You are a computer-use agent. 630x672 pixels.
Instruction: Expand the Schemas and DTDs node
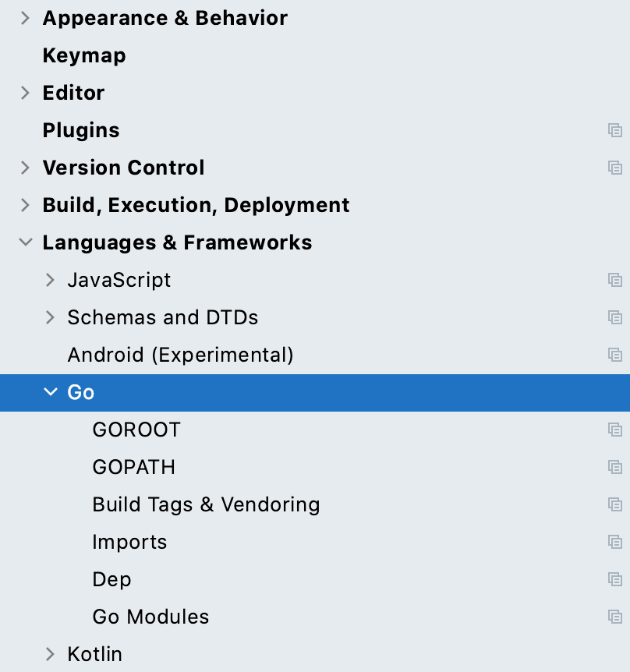(x=51, y=317)
